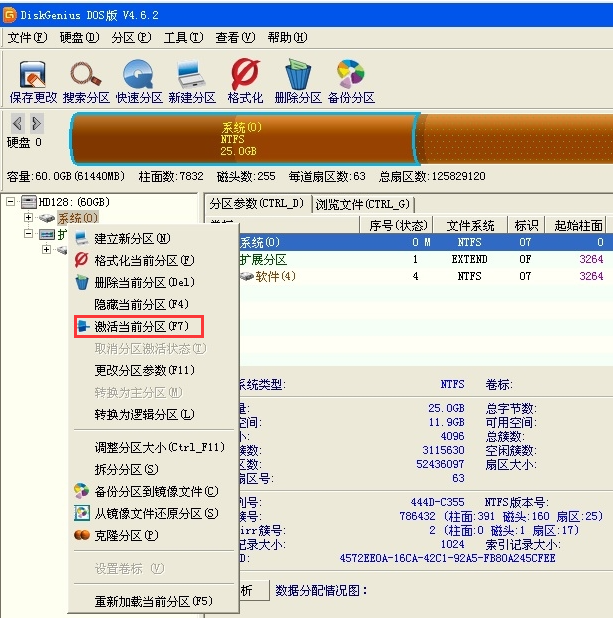Open the 工具(T) menu
The width and height of the screenshot is (613, 618).
(x=182, y=38)
